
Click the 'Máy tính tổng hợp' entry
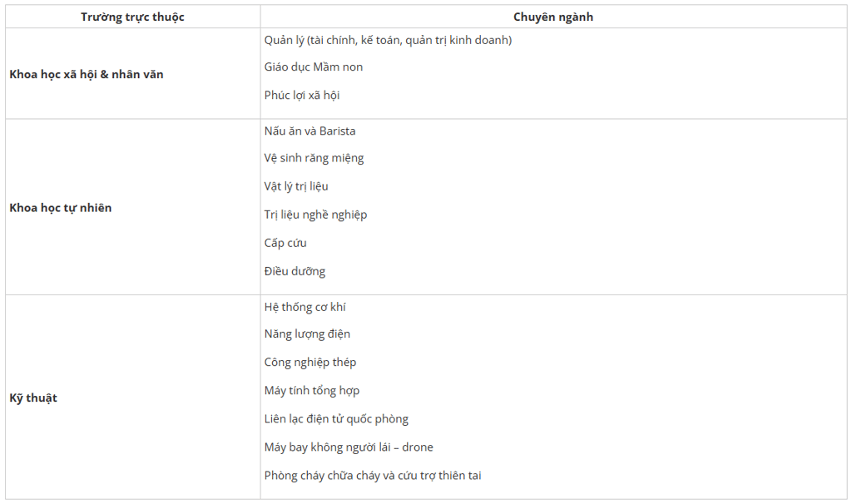[x=312, y=391]
